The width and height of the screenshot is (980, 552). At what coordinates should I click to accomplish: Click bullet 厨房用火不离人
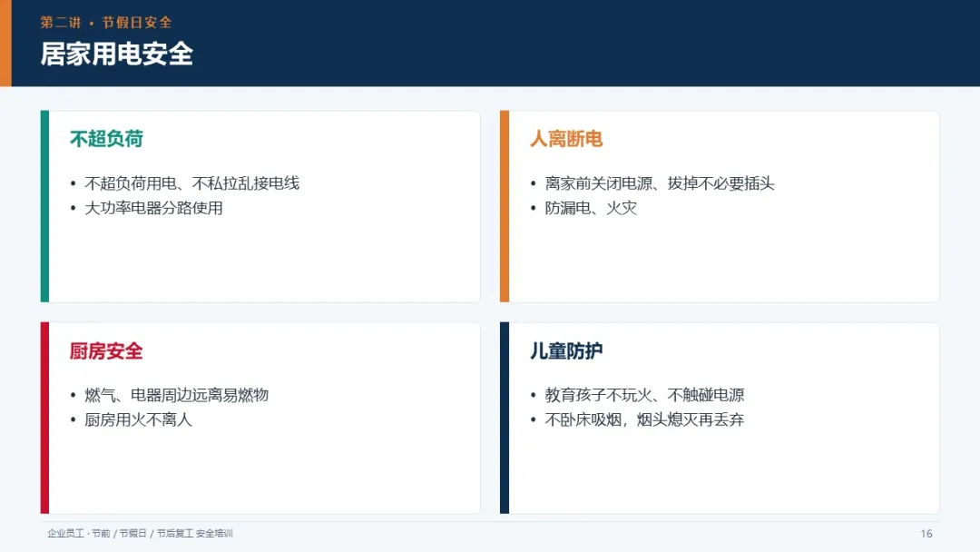point(138,420)
